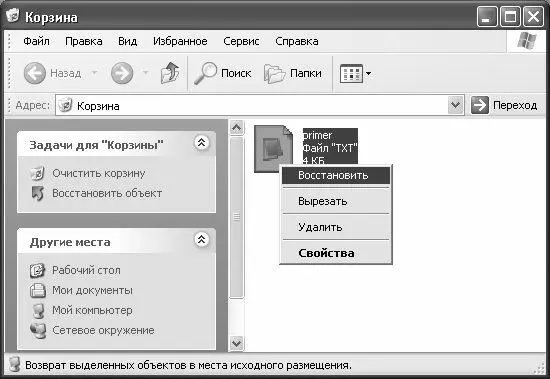Open Мои документы link

click(92, 290)
